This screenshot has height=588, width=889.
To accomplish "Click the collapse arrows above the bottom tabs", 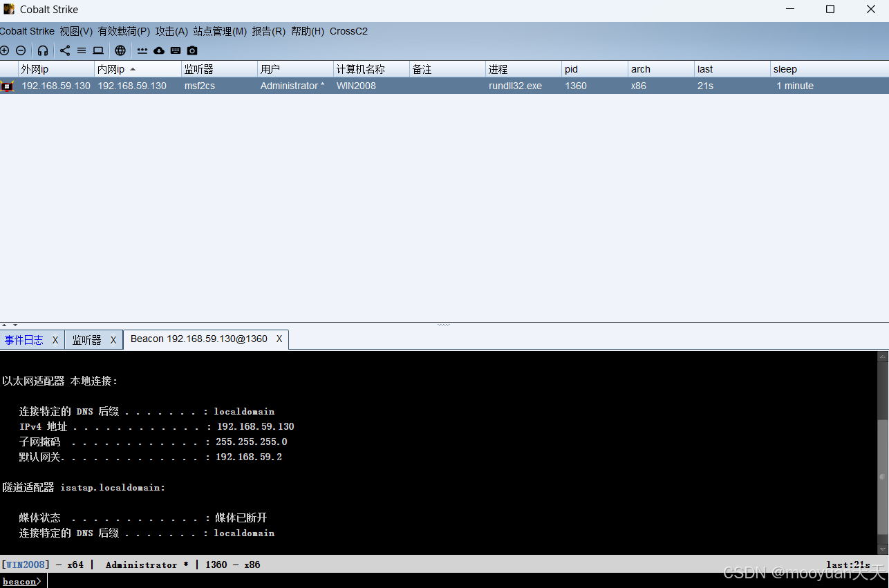I will [9, 325].
